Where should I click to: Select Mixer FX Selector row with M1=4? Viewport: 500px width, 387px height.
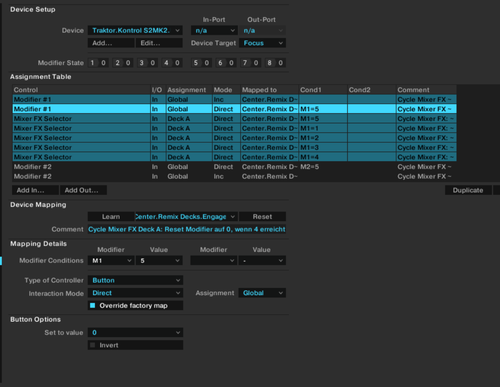[x=234, y=157]
